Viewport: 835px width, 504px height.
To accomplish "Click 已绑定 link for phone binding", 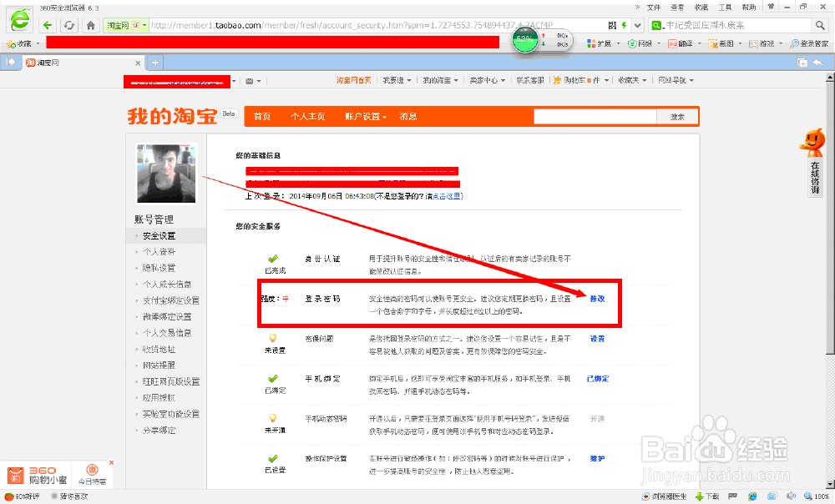I will (598, 379).
